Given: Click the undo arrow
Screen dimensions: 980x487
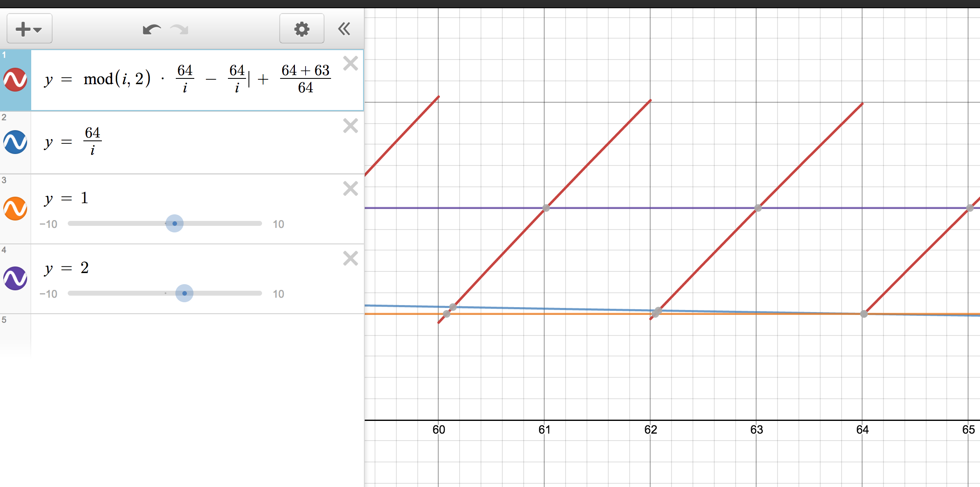Looking at the screenshot, I should pyautogui.click(x=152, y=30).
